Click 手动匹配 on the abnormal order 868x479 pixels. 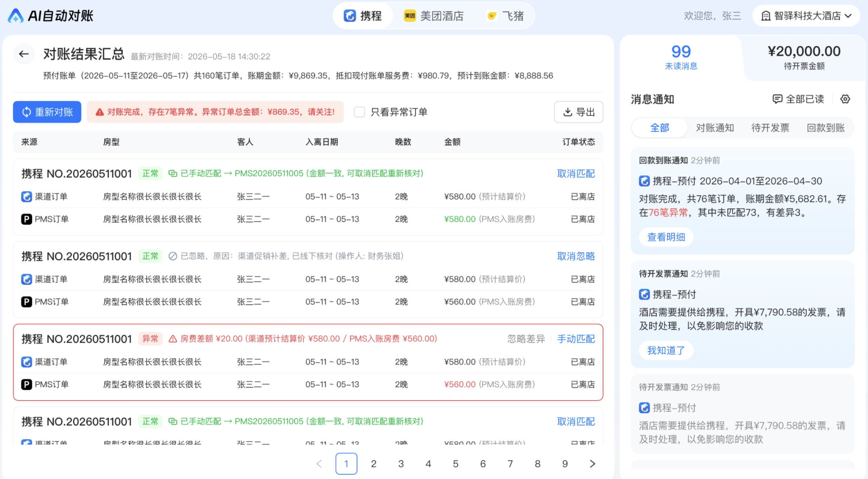click(x=576, y=339)
